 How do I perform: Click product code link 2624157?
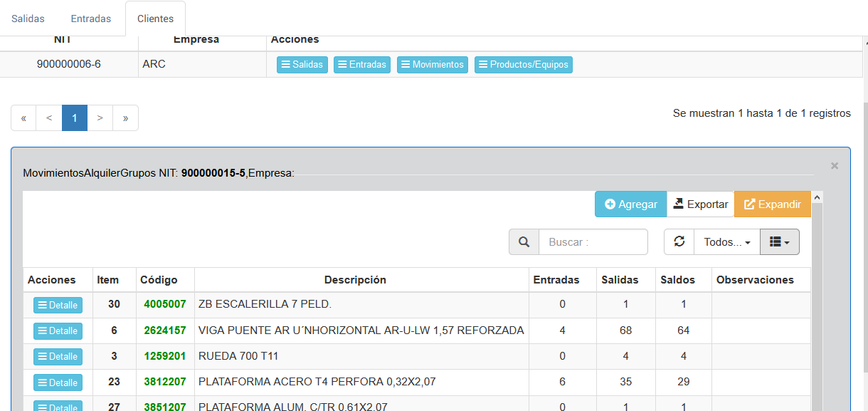coord(164,331)
